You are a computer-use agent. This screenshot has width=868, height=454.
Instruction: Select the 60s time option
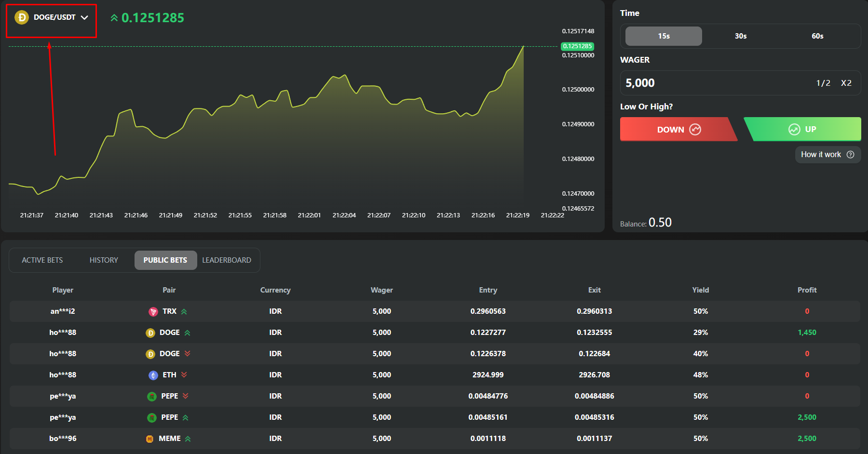[817, 36]
